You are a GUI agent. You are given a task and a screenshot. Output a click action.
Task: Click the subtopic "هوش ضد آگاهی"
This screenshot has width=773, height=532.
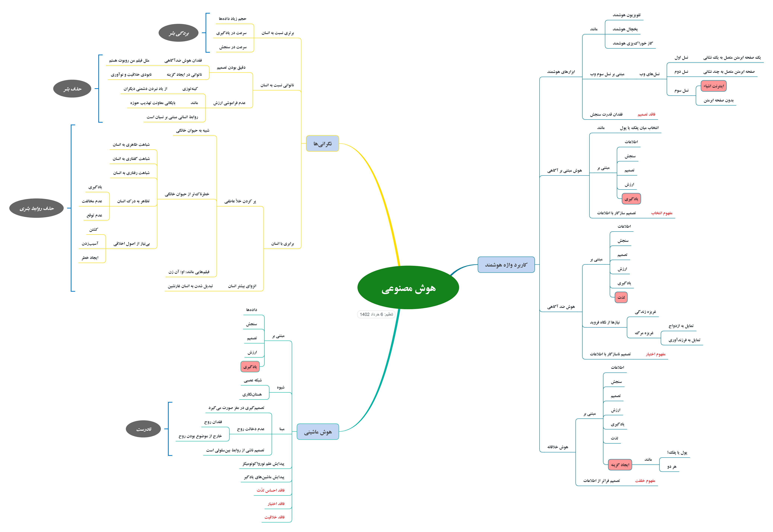561,307
